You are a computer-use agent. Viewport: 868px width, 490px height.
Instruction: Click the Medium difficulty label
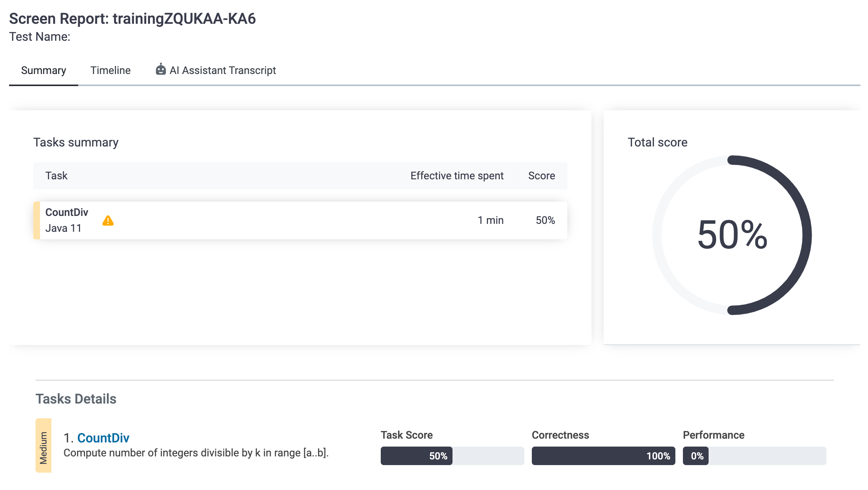pyautogui.click(x=43, y=445)
